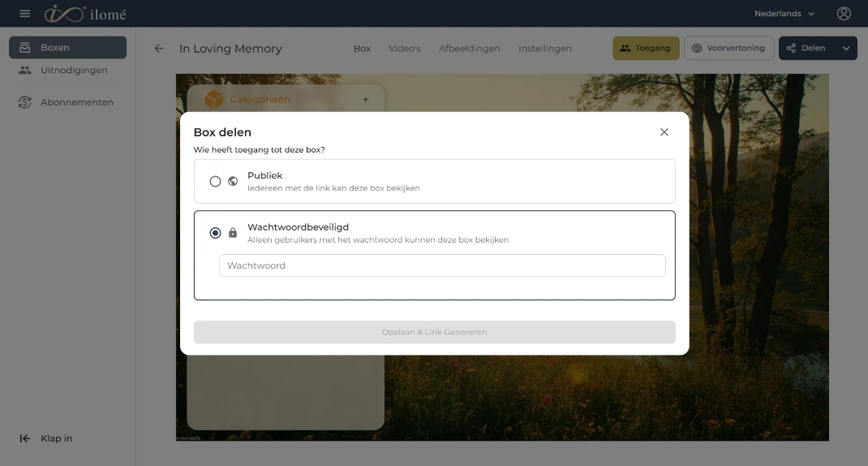
Task: Click the lock icon beside Wachtwoordbeveiligd
Action: 233,233
